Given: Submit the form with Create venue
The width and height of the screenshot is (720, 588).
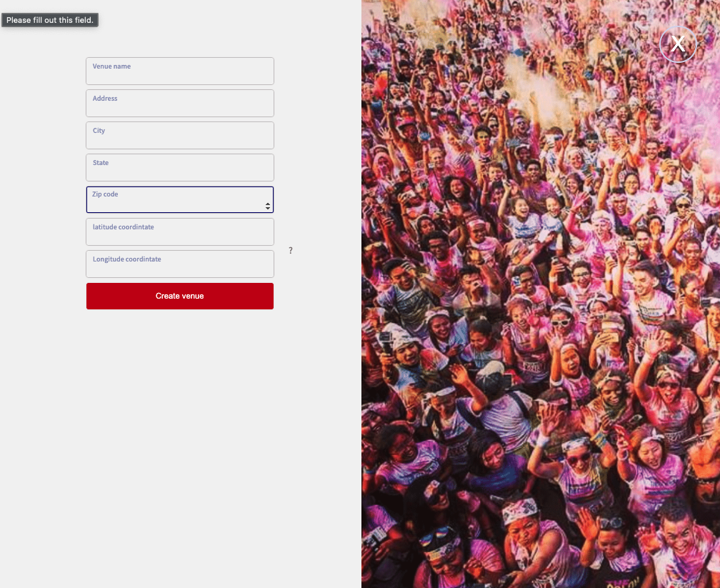Looking at the screenshot, I should pos(180,296).
